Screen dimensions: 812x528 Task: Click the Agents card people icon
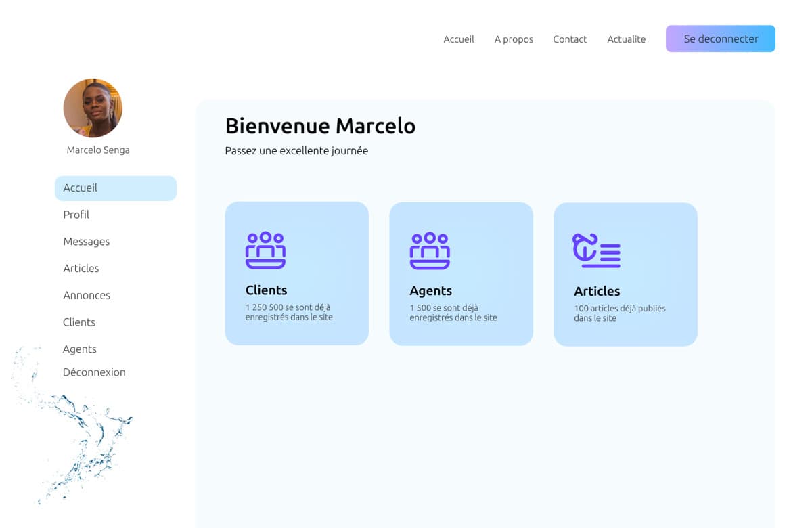[x=430, y=251]
